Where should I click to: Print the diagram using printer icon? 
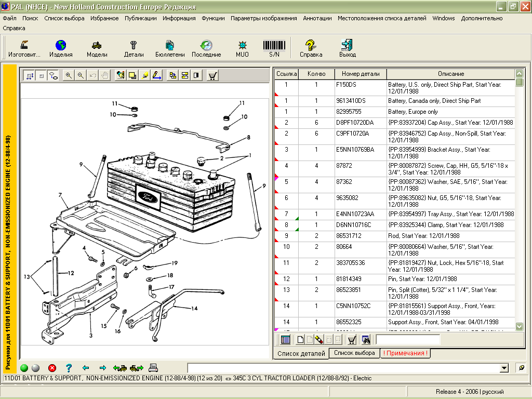coord(153,368)
